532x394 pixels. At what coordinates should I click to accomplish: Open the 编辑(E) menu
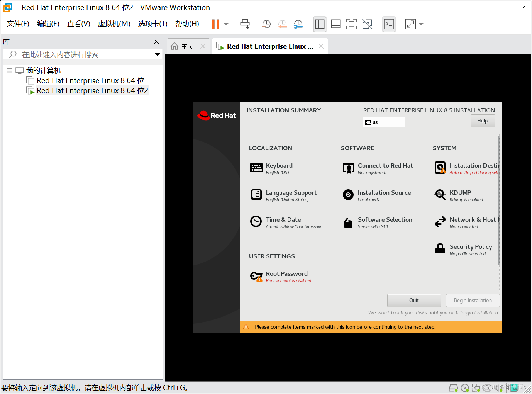click(48, 24)
